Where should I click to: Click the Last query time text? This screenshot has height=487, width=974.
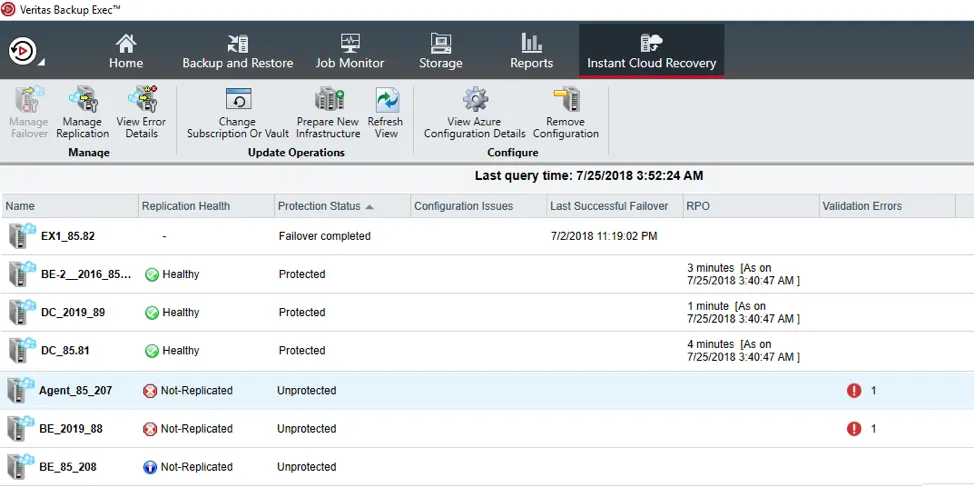[589, 176]
